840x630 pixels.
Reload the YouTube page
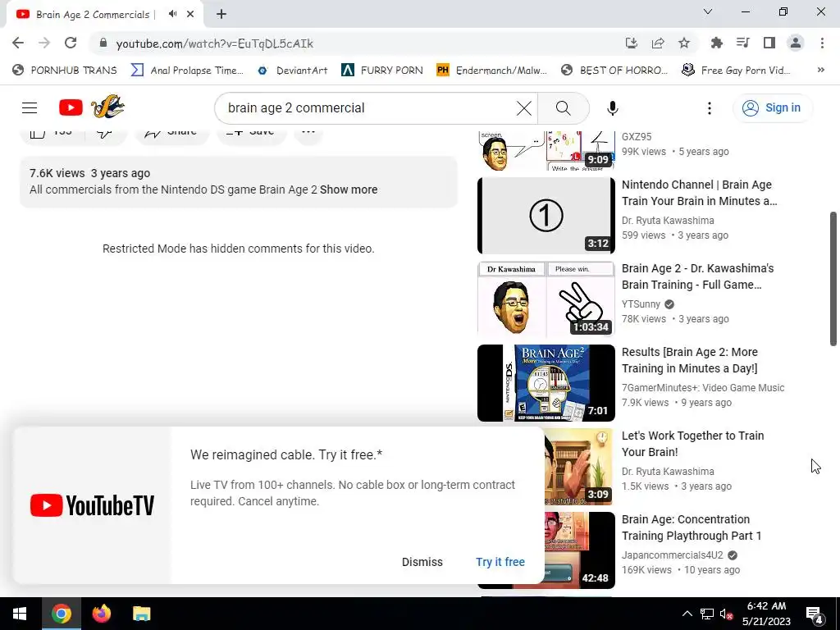71,43
